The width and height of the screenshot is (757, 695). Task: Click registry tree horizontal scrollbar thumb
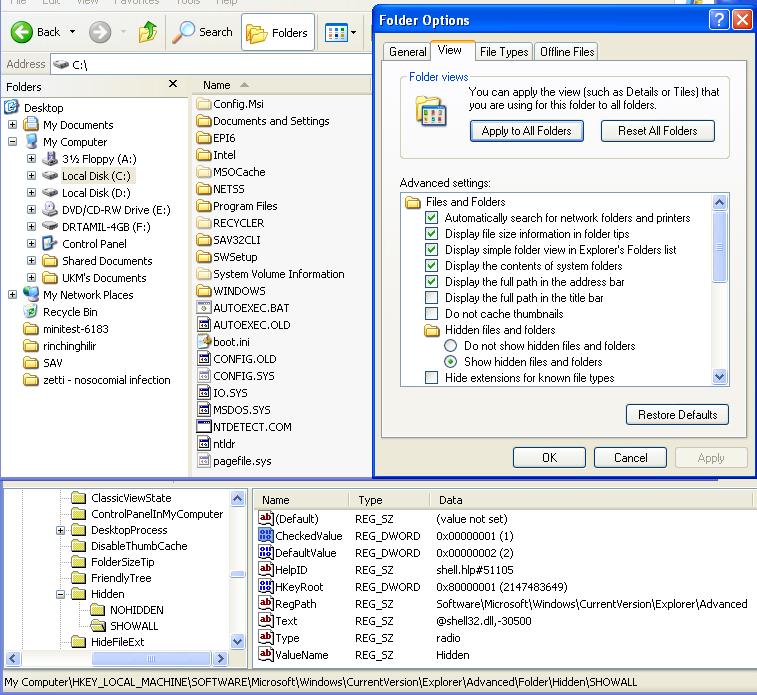coord(151,658)
